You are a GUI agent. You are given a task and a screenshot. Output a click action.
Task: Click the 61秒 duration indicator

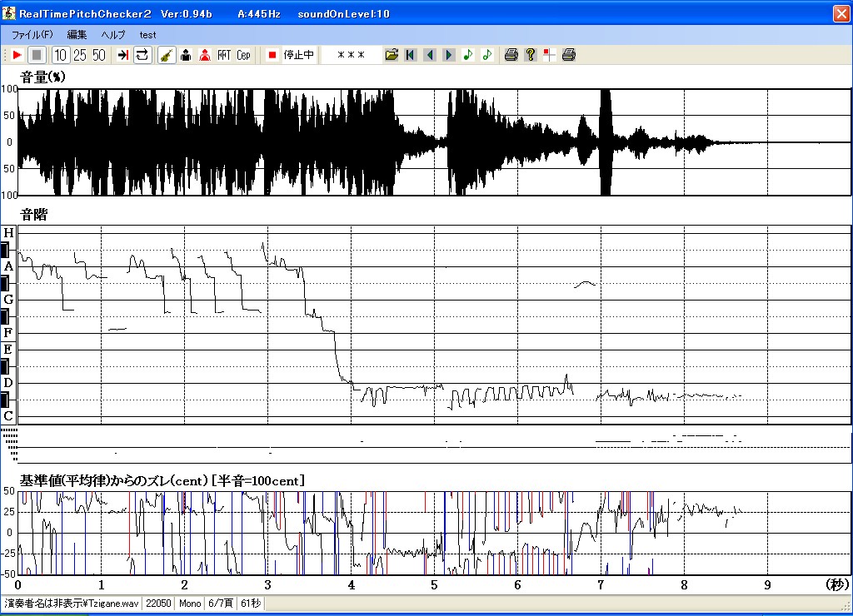click(x=251, y=604)
